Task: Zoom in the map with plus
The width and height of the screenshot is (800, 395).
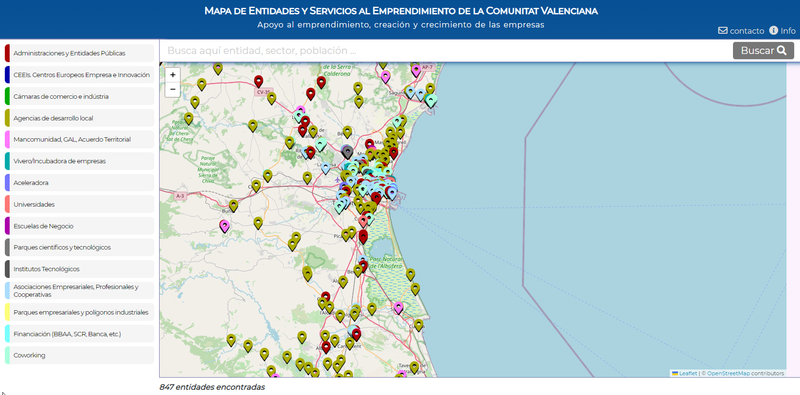Action: (x=172, y=75)
